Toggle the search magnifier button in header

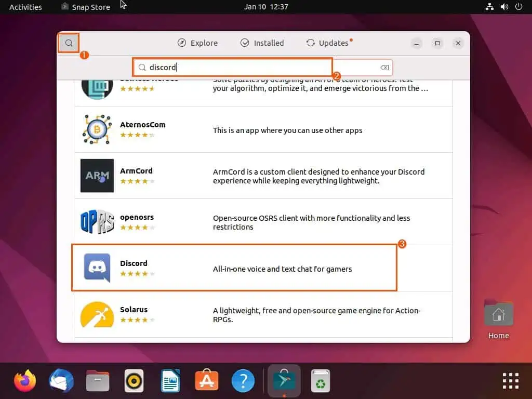(69, 43)
